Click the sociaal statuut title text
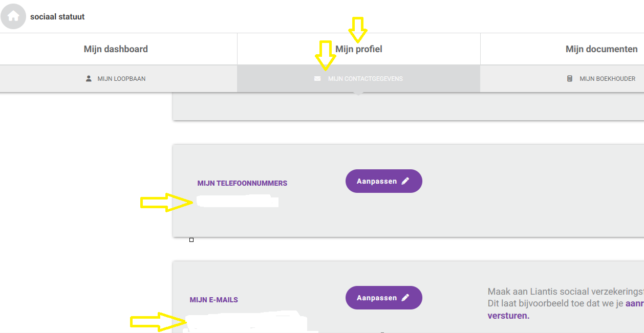 [57, 17]
